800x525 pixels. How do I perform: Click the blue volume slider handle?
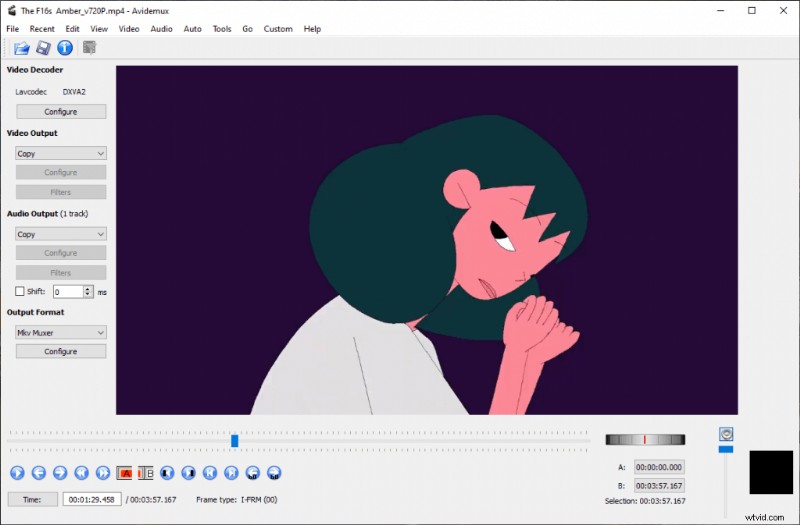pos(726,449)
